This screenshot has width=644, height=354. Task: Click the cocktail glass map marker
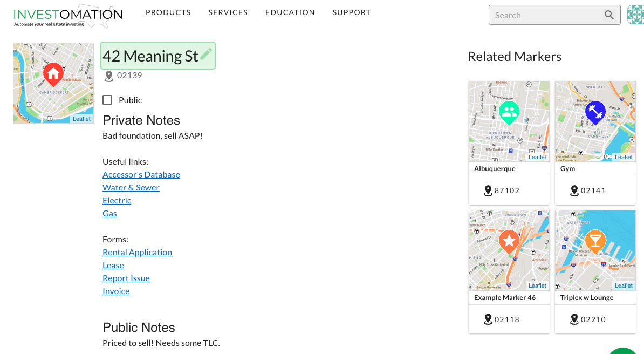pyautogui.click(x=595, y=241)
